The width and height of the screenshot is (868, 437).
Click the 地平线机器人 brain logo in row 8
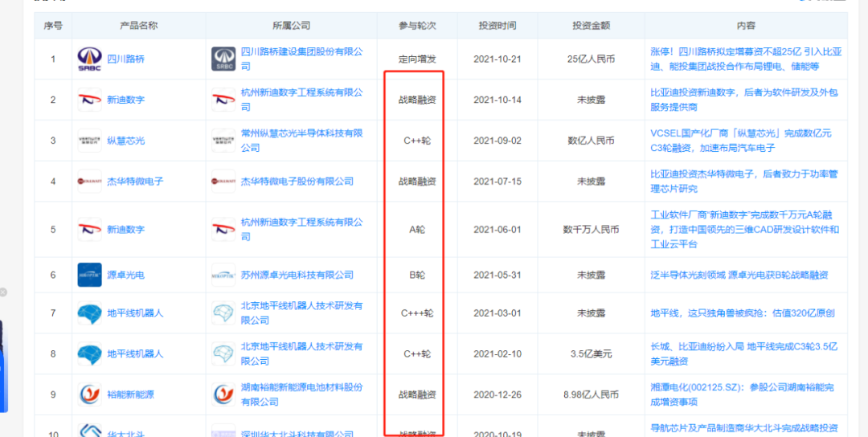90,354
